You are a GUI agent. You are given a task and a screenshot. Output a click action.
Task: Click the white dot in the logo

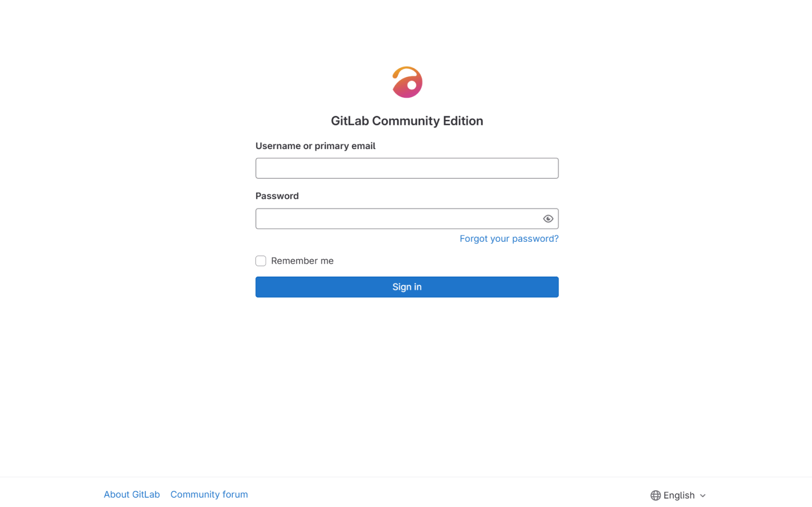click(x=412, y=86)
